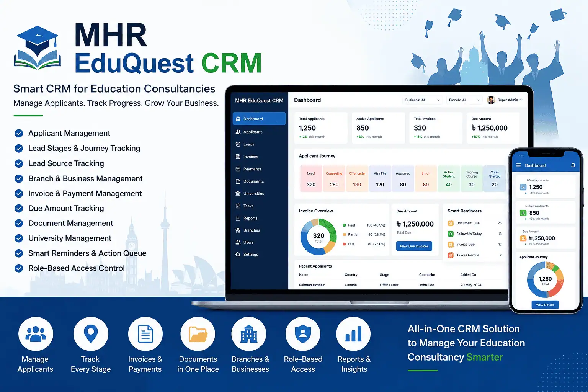Click the Follow Up Today reminder icon
Viewport: 588px width, 392px height.
(x=451, y=234)
